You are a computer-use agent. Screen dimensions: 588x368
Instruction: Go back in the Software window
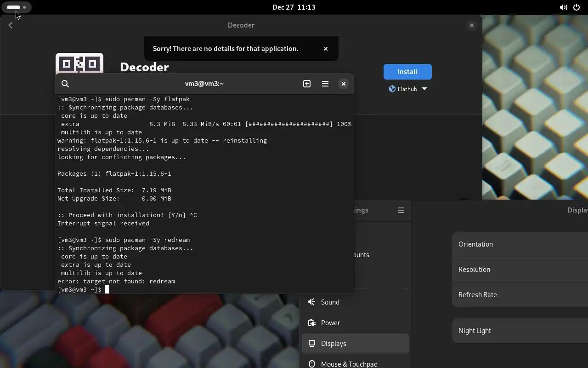click(x=11, y=25)
